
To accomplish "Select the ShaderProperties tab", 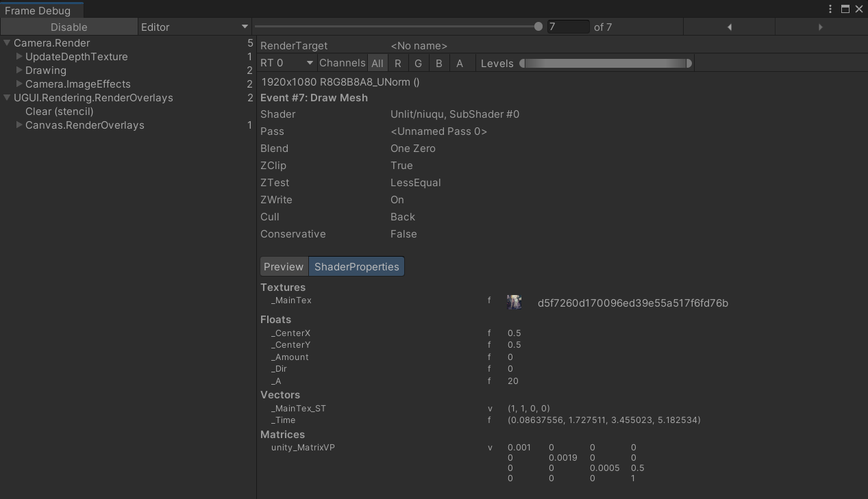I will pos(356,267).
